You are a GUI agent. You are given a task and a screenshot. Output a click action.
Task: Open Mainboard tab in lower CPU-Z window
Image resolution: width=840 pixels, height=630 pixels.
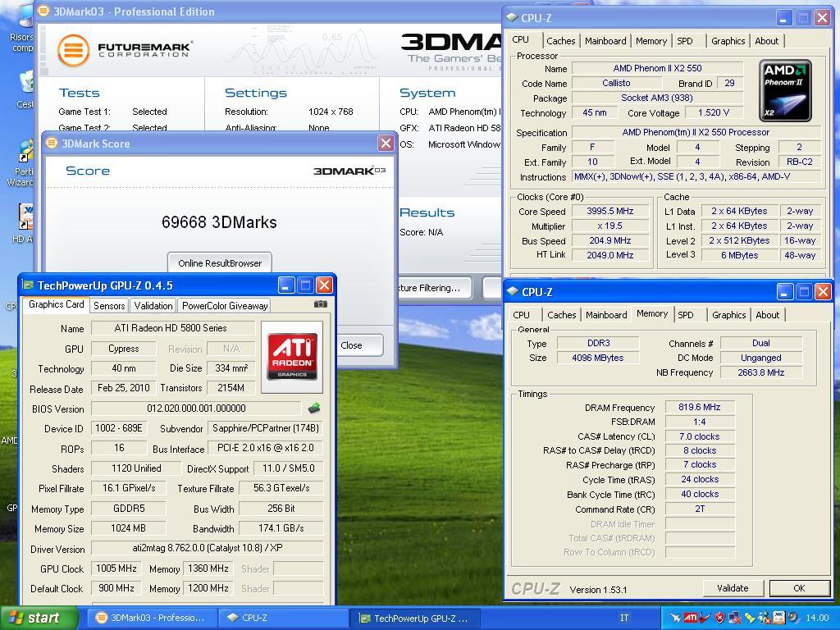pos(606,315)
